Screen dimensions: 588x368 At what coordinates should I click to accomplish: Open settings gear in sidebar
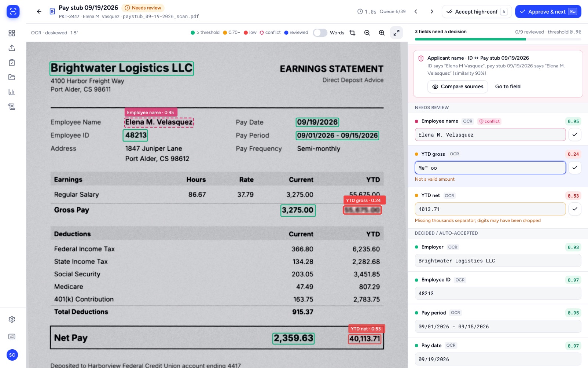click(x=12, y=319)
